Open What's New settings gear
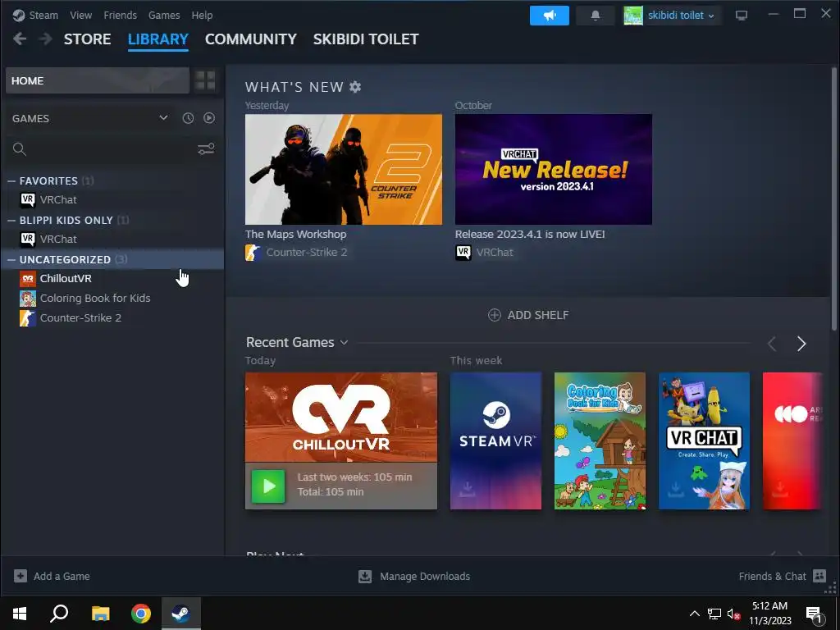Viewport: 840px width, 630px height. tap(355, 87)
